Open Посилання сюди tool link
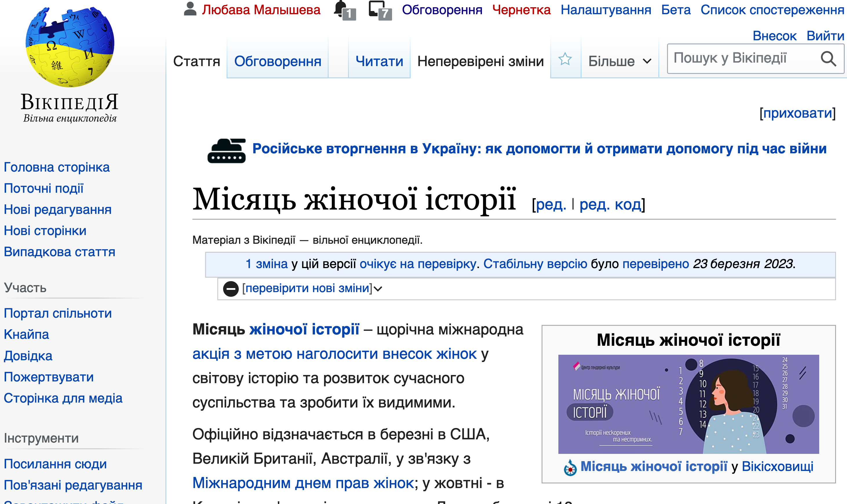Viewport: 847px width, 504px height. pyautogui.click(x=55, y=464)
